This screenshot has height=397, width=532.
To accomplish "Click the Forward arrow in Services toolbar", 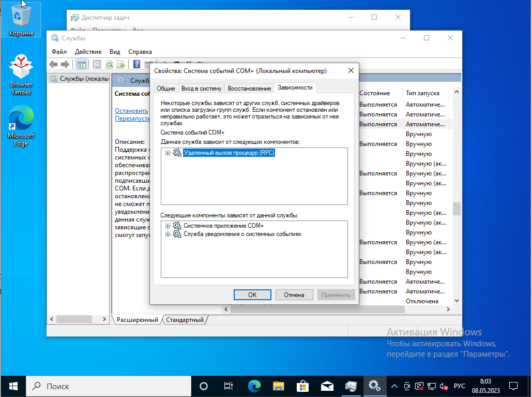I will click(65, 64).
